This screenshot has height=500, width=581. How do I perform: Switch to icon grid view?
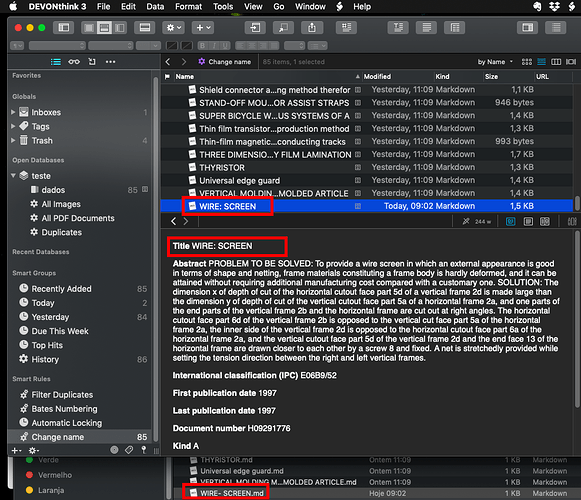point(527,62)
